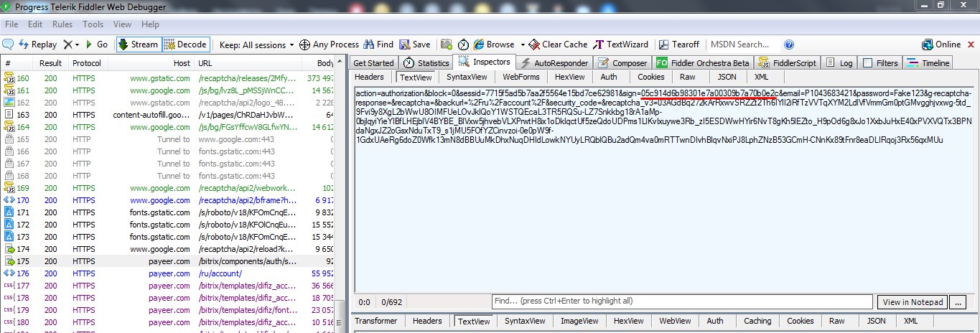
Task: Click the Any Process target picker
Action: click(329, 44)
